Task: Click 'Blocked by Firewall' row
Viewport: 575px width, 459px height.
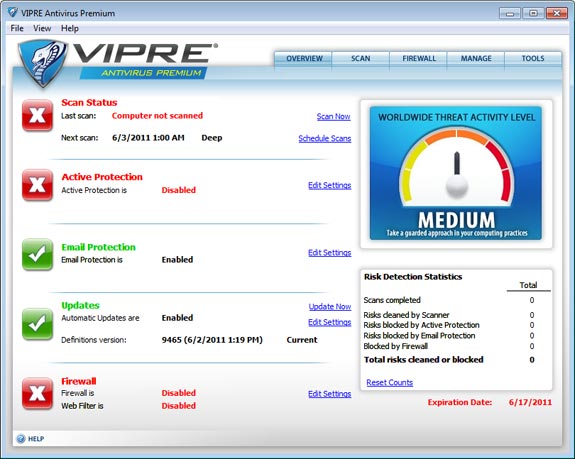Action: coord(449,346)
